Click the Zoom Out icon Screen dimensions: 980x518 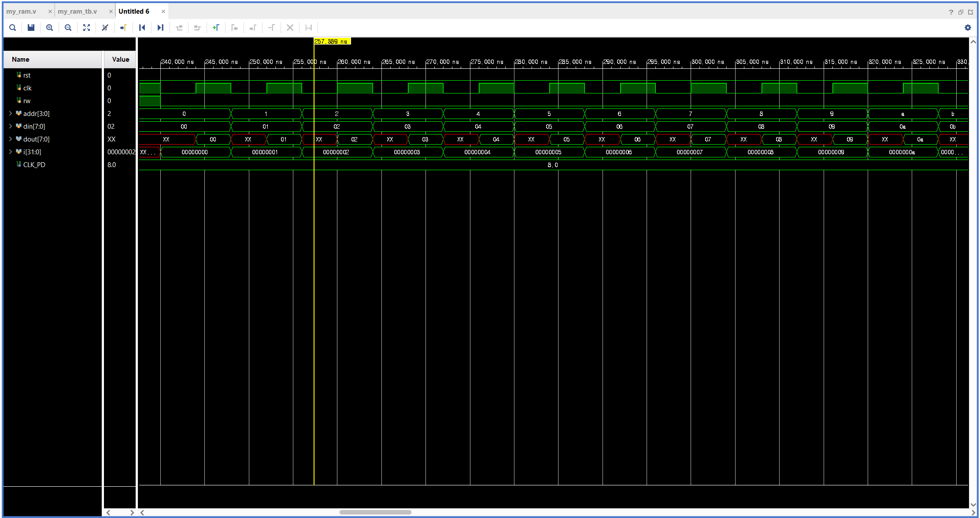click(68, 27)
